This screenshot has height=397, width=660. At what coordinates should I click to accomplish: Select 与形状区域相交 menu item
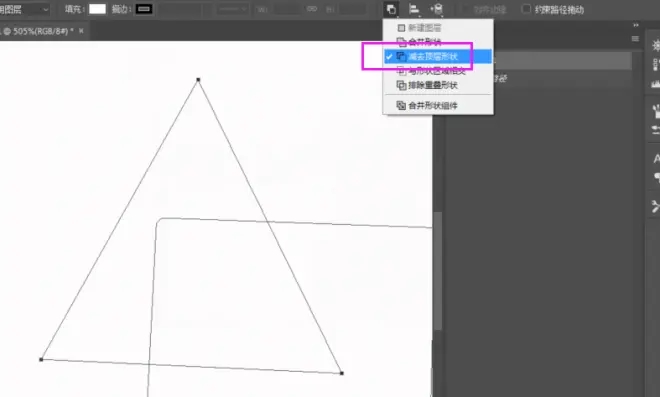coord(438,71)
